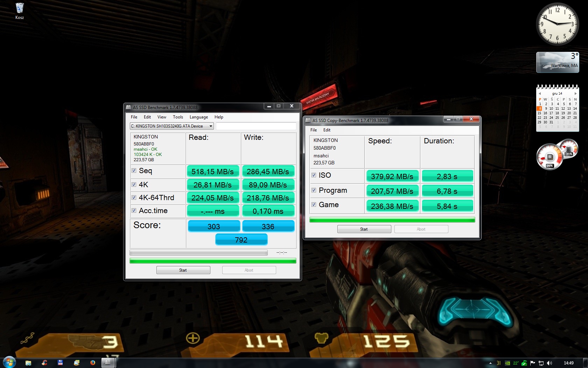This screenshot has height=368, width=588.
Task: Open the analog clock gadget
Action: tap(557, 24)
